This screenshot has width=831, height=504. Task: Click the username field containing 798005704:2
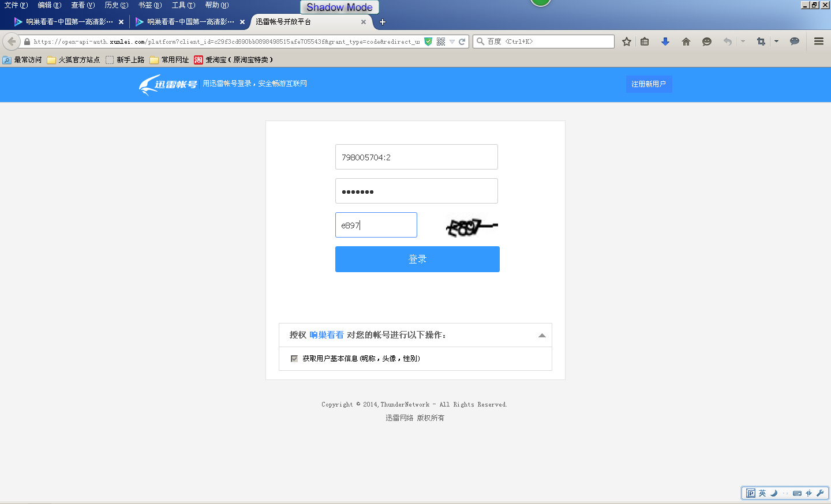pos(417,157)
